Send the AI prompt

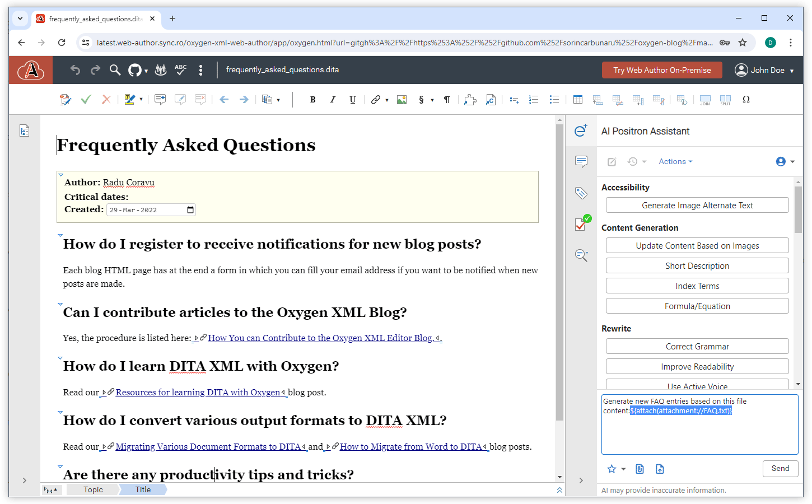[x=780, y=469]
